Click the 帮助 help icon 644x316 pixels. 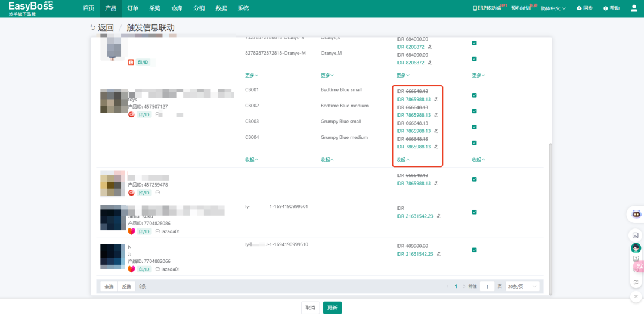[606, 8]
